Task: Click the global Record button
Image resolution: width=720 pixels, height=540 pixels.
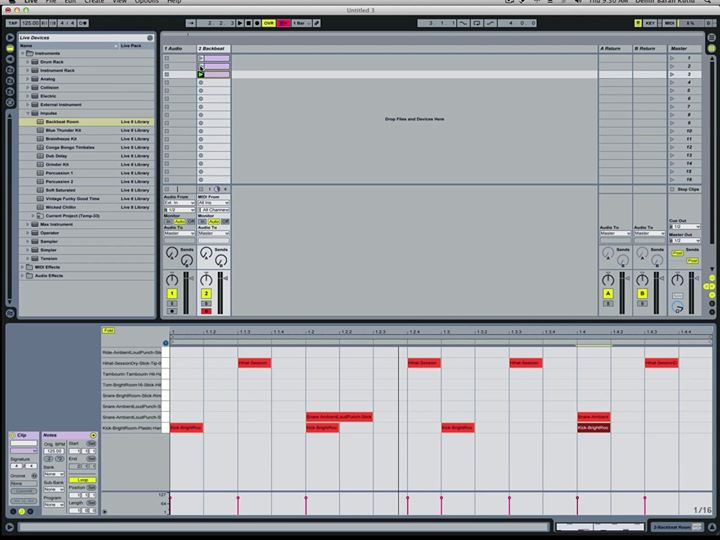Action: pos(257,23)
